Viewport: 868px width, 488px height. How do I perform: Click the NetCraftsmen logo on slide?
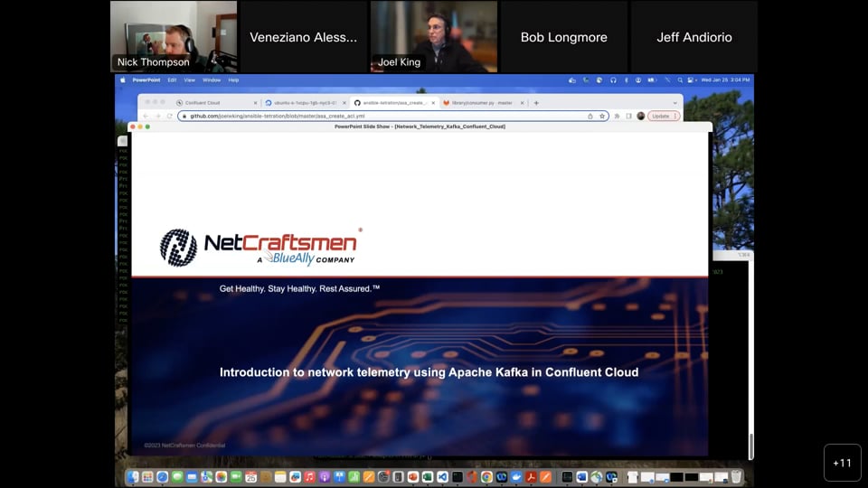[259, 248]
